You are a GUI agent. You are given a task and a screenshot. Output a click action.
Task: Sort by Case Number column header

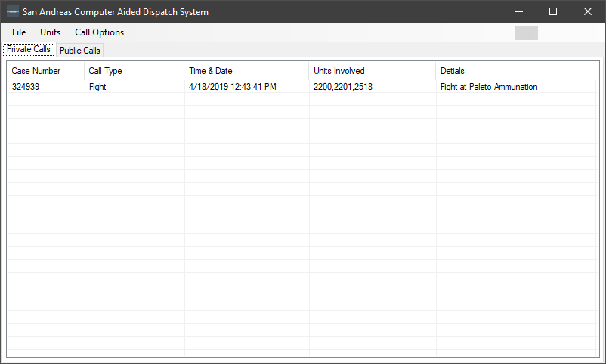coord(46,71)
